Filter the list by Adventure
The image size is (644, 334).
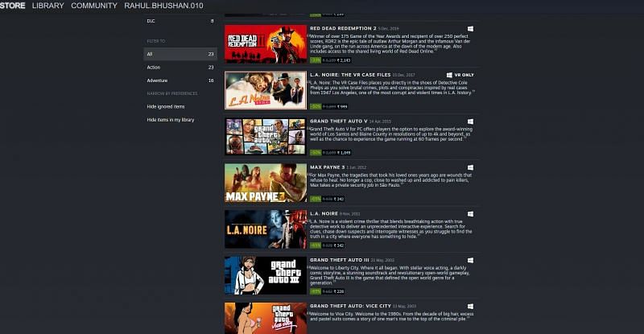pos(180,80)
